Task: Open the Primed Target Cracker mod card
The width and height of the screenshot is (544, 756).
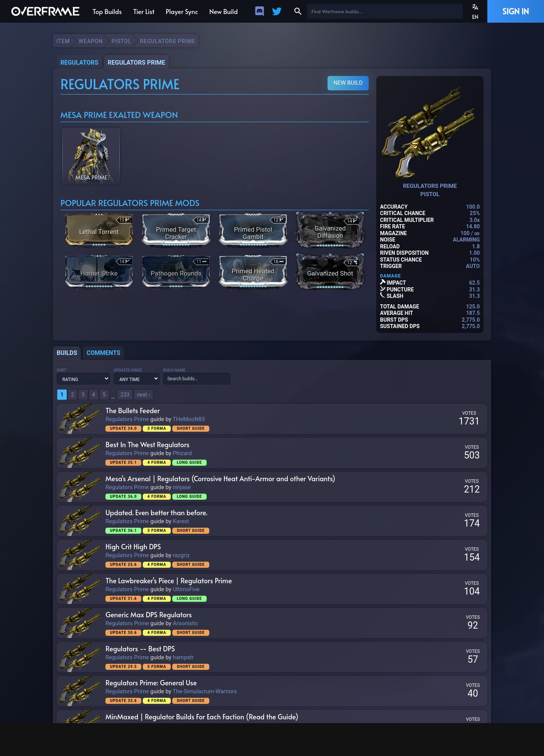Action: 176,230
